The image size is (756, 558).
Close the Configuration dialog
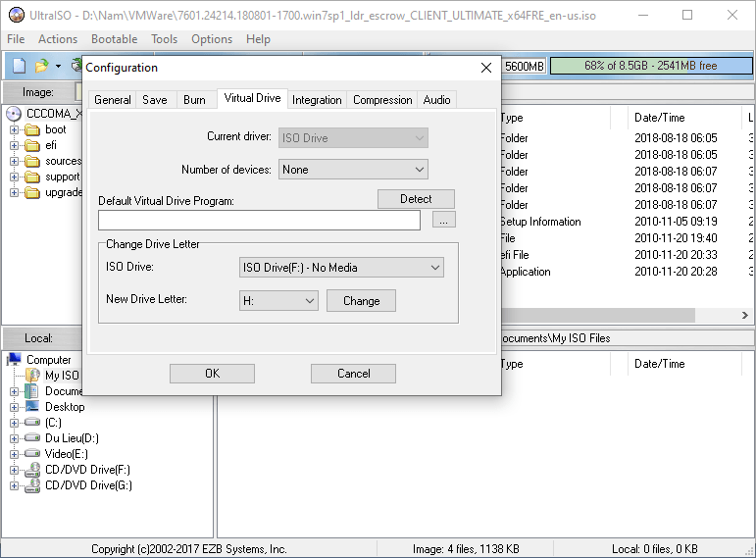click(x=486, y=68)
